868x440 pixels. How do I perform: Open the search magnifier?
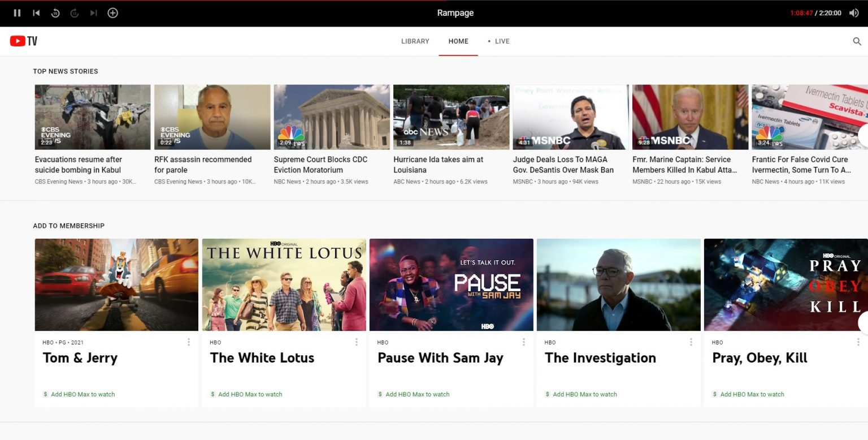click(x=857, y=41)
